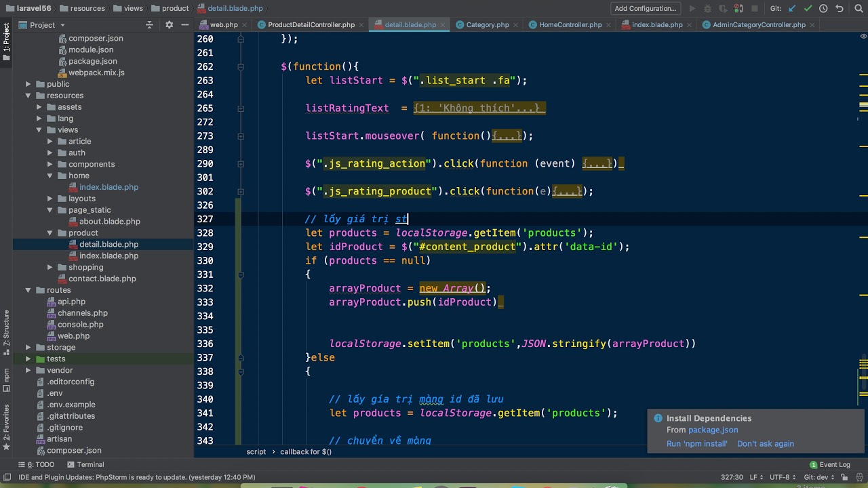Image resolution: width=868 pixels, height=488 pixels.
Task: Click Run 'npm install' link
Action: click(x=696, y=444)
